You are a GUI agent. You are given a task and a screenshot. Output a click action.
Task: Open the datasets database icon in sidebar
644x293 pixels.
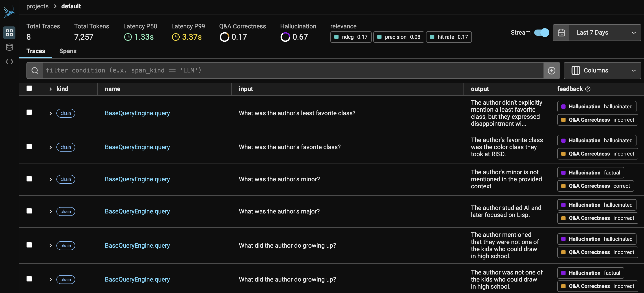(x=9, y=47)
